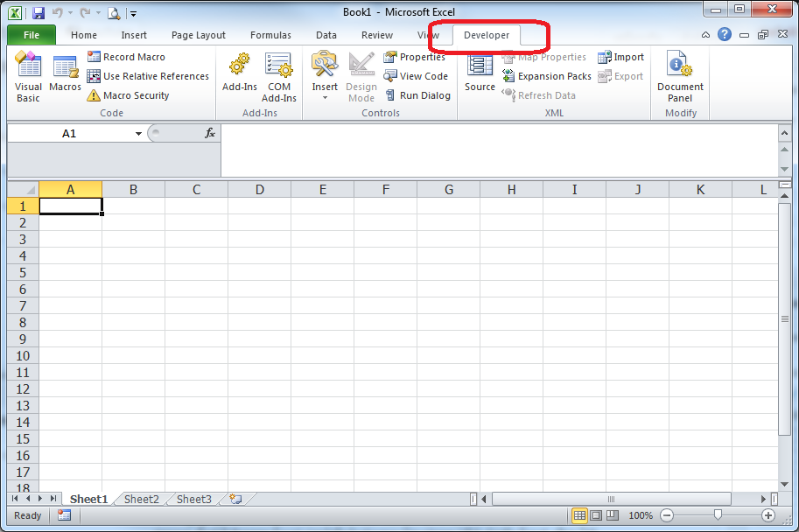The height and width of the screenshot is (532, 799).
Task: Switch to Page Layout view
Action: (596, 515)
